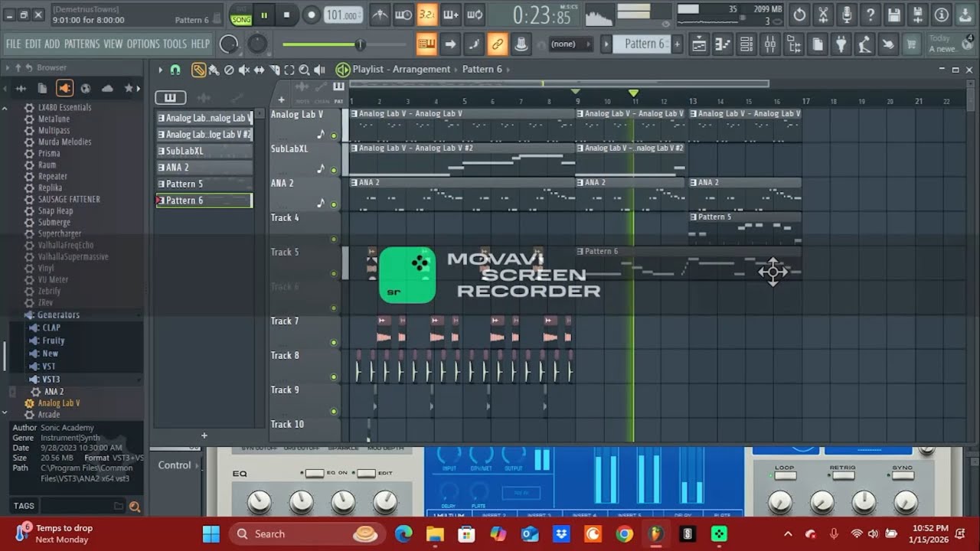
Task: Mute Track 7 with its green dot
Action: click(334, 342)
